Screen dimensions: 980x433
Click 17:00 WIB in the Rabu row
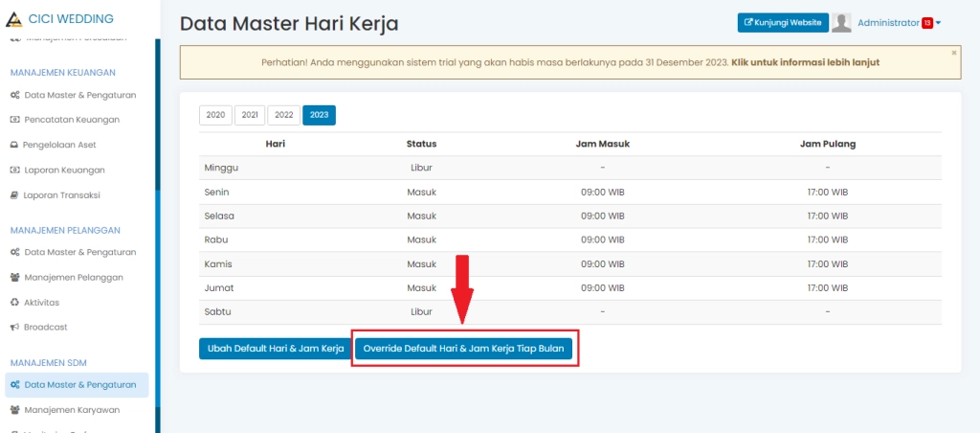coord(828,239)
